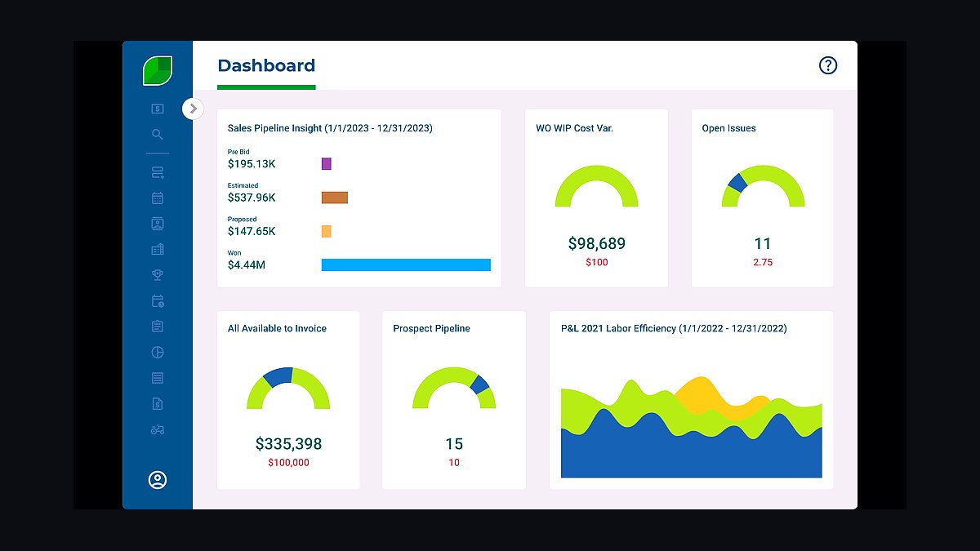Screen dimensions: 980x551
Task: Click the $335,398 value
Action: (x=288, y=444)
